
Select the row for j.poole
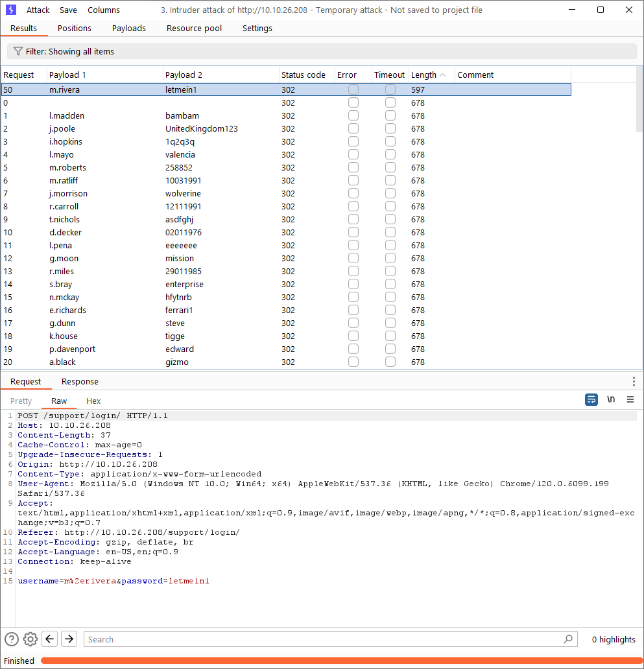tap(286, 128)
